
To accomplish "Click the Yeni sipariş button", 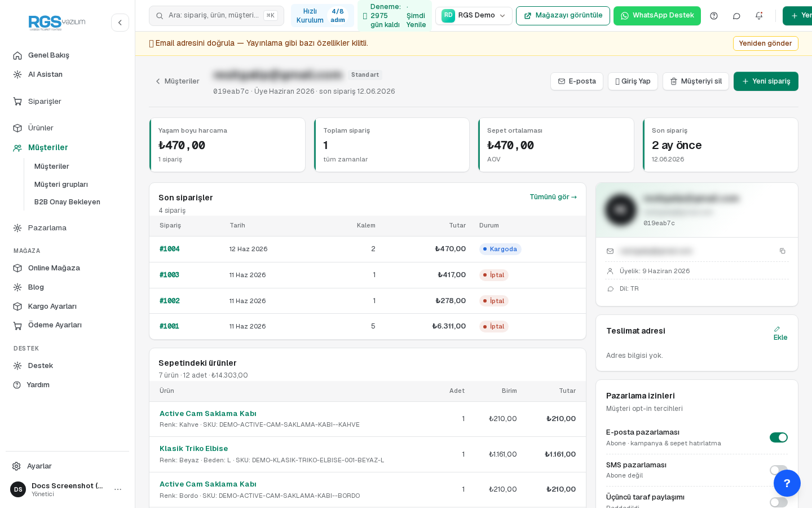I will (x=766, y=81).
